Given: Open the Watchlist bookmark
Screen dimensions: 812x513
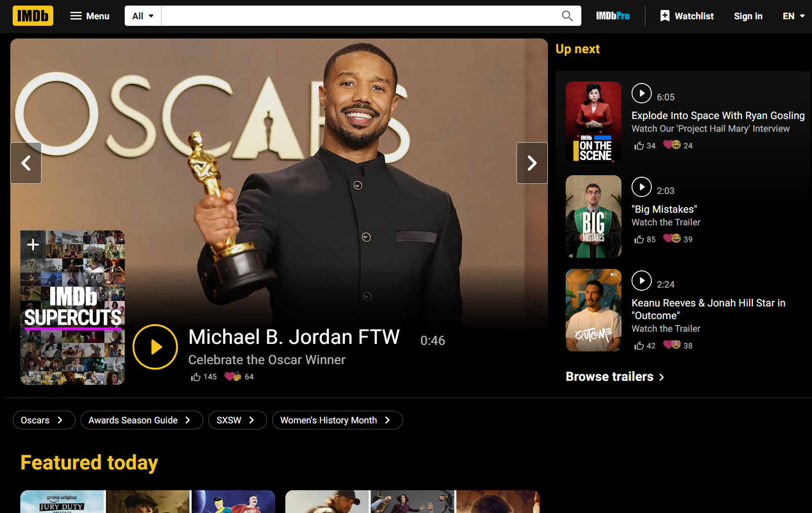Looking at the screenshot, I should (x=687, y=16).
